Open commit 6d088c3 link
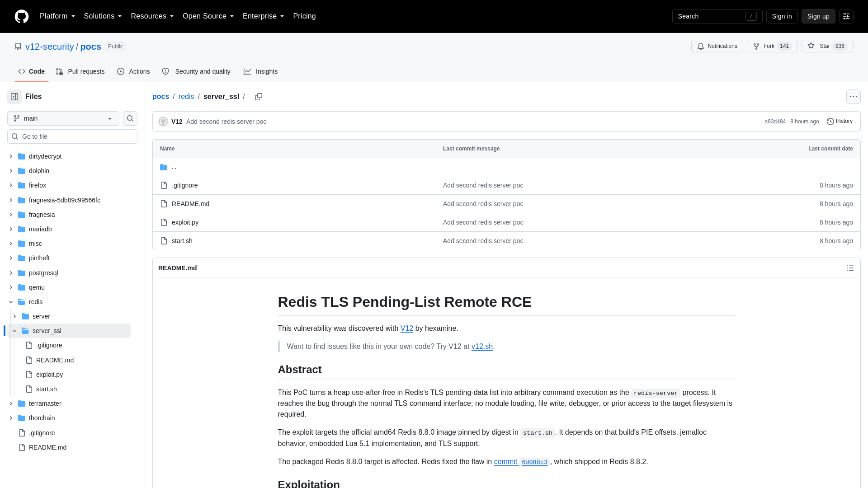868x488 pixels. (x=521, y=462)
